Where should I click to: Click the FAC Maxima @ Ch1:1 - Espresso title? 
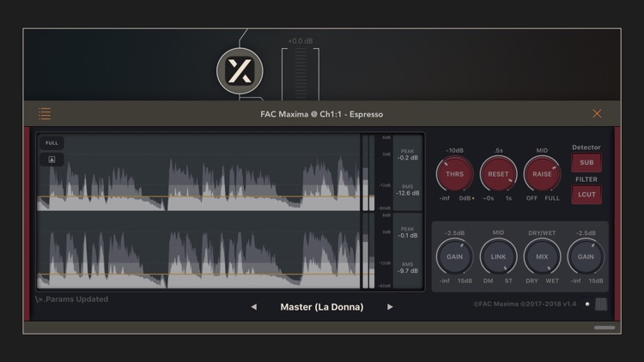pyautogui.click(x=322, y=114)
